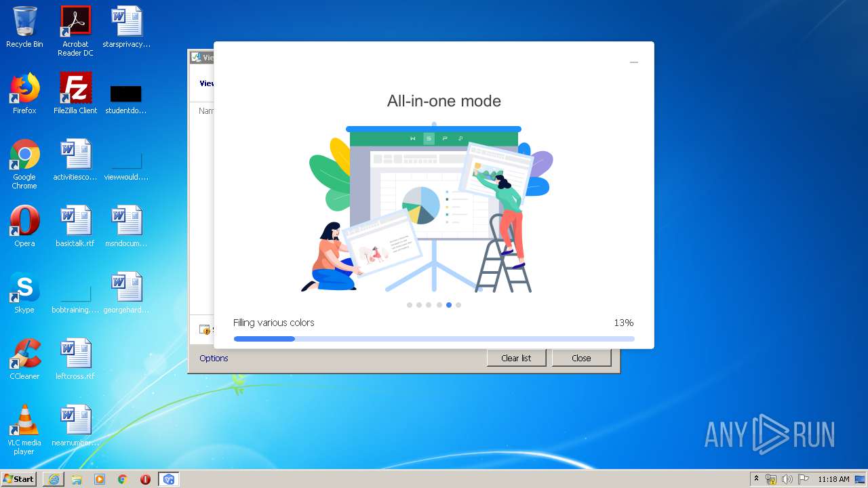Open VLC media player desktop shortcut
Image resolution: width=868 pixels, height=488 pixels.
pyautogui.click(x=24, y=430)
